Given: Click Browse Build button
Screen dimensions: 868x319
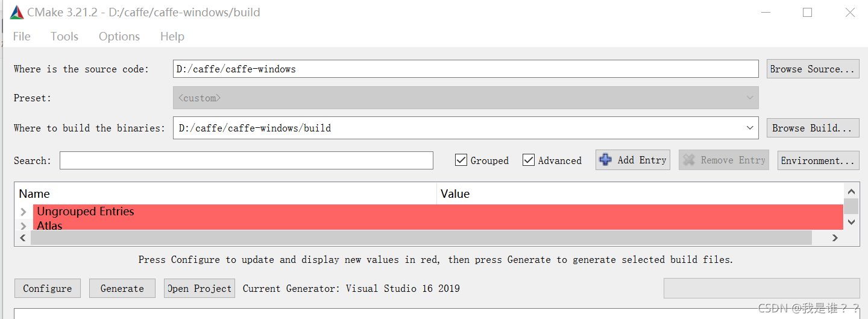Looking at the screenshot, I should pos(813,128).
